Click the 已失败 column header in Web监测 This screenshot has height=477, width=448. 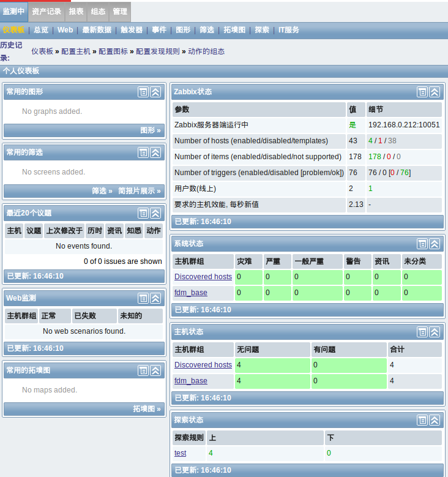point(95,316)
